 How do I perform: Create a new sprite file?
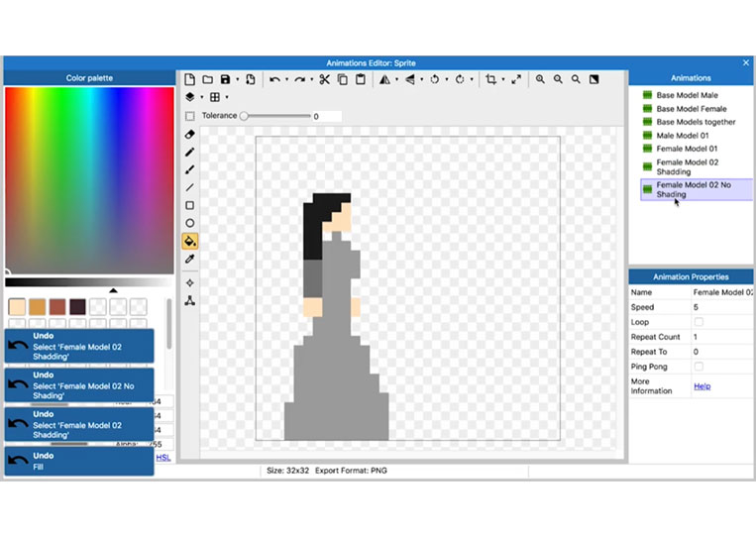[189, 79]
